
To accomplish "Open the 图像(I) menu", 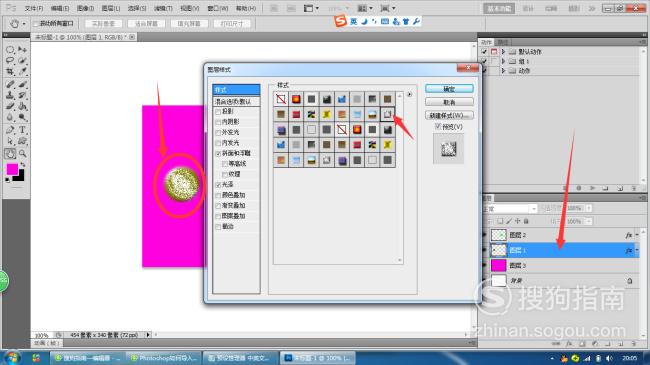I will pyautogui.click(x=85, y=8).
